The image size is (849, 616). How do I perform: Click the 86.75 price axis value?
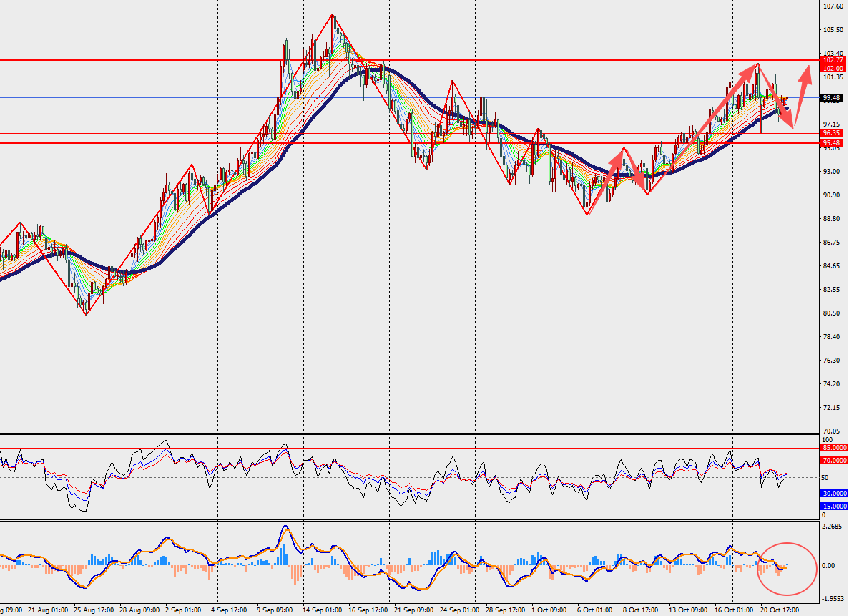tap(832, 242)
